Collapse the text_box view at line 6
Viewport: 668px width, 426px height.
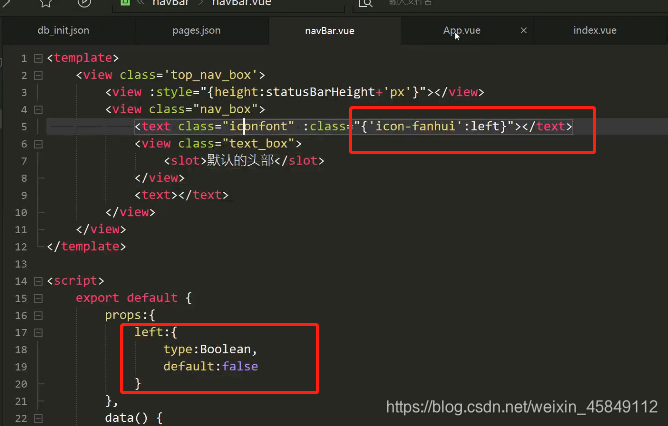coord(38,144)
